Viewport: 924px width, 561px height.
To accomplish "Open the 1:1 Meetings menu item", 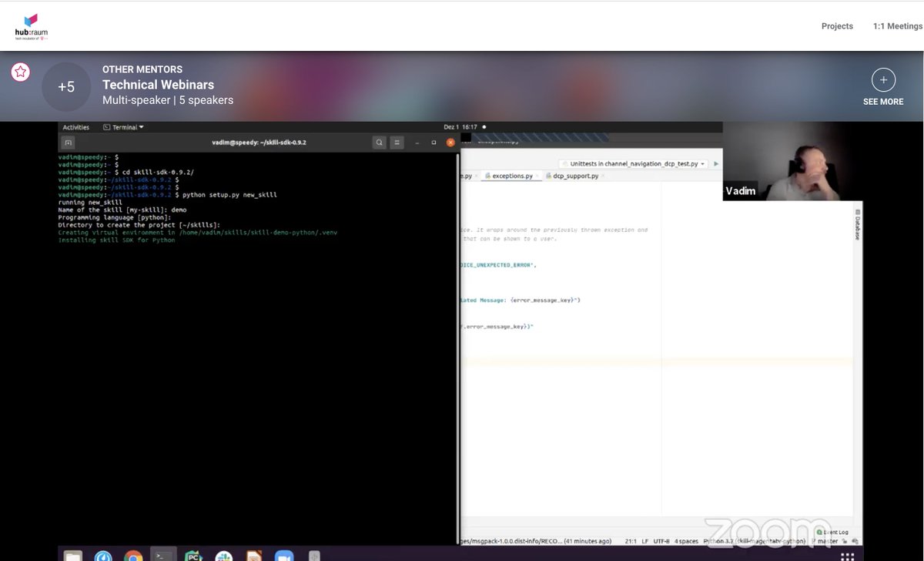I will 897,26.
